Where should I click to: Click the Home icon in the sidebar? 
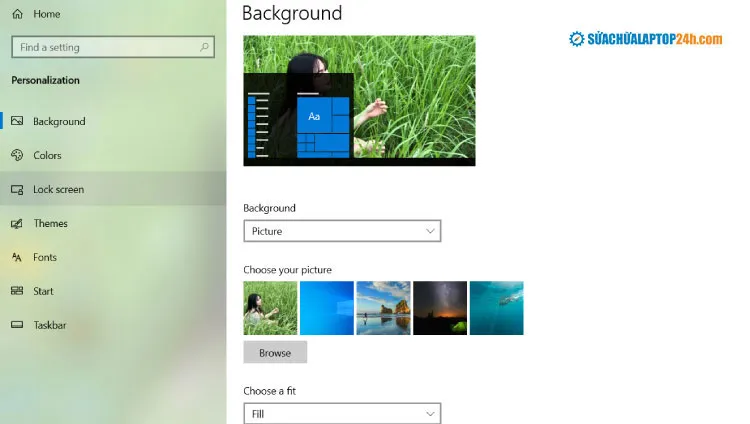coord(17,14)
